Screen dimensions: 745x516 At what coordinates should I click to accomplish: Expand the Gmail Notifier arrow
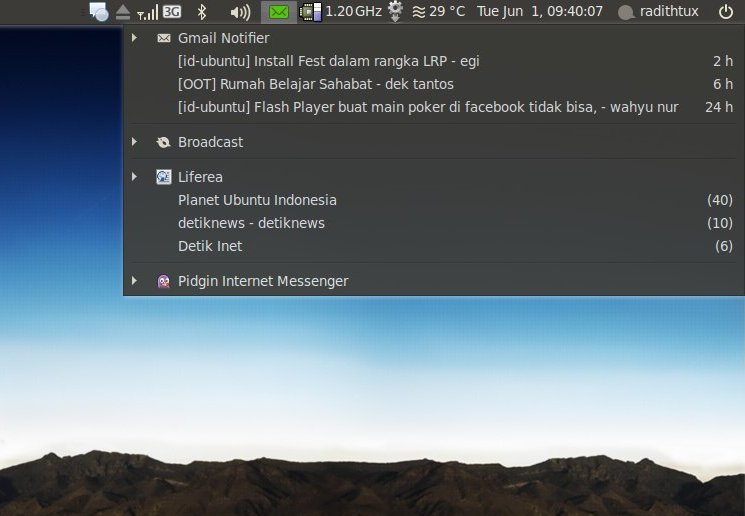(134, 38)
